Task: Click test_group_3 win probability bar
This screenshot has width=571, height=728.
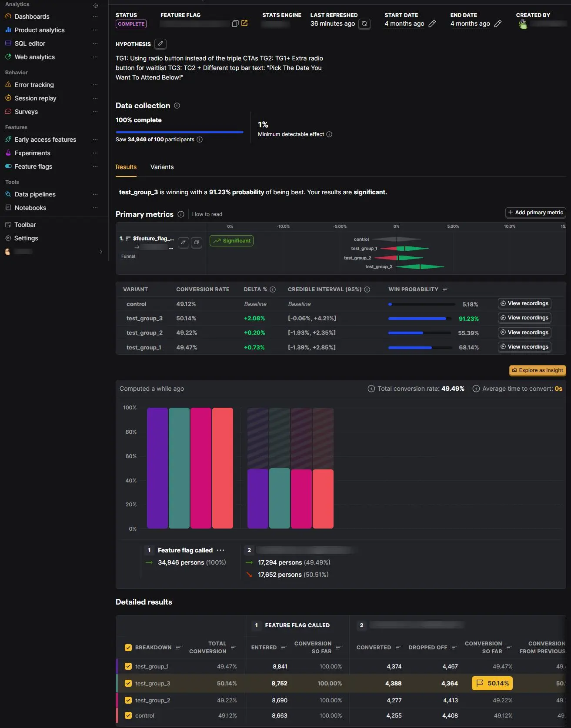Action: coord(419,319)
